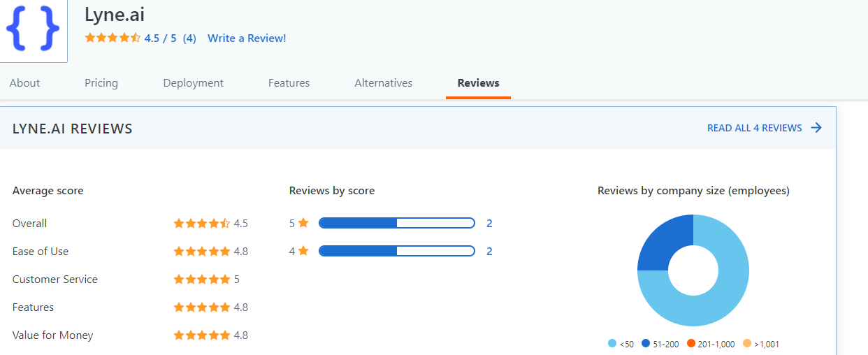Viewport: 868px width, 355px height.
Task: Toggle the >1,001 employees legend item
Action: pos(761,344)
